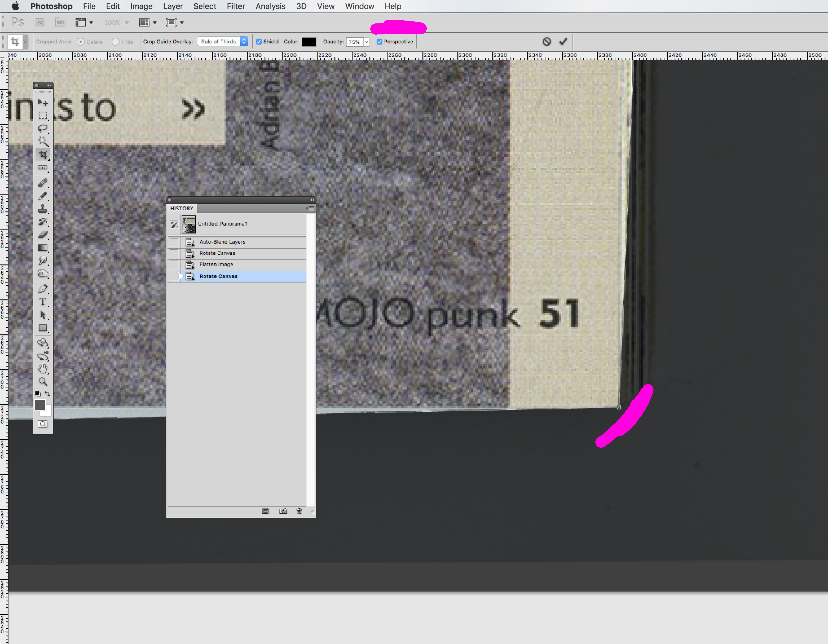Cancel the current crop operation
The width and height of the screenshot is (828, 644).
(546, 41)
